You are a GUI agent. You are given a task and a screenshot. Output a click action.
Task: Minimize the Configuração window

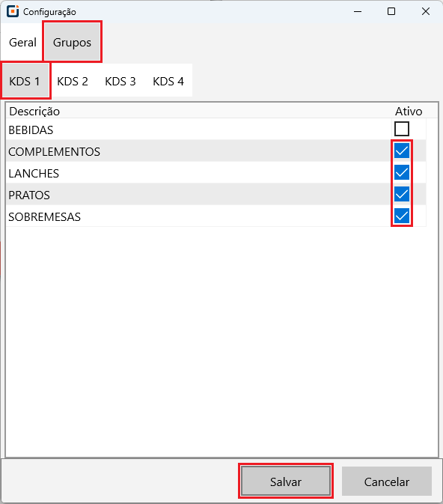pyautogui.click(x=358, y=11)
